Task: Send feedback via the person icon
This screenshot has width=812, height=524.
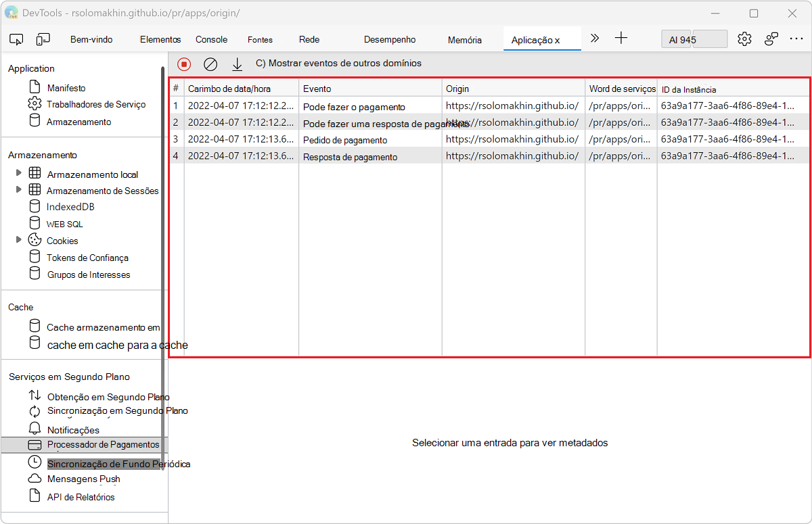Action: pyautogui.click(x=771, y=39)
